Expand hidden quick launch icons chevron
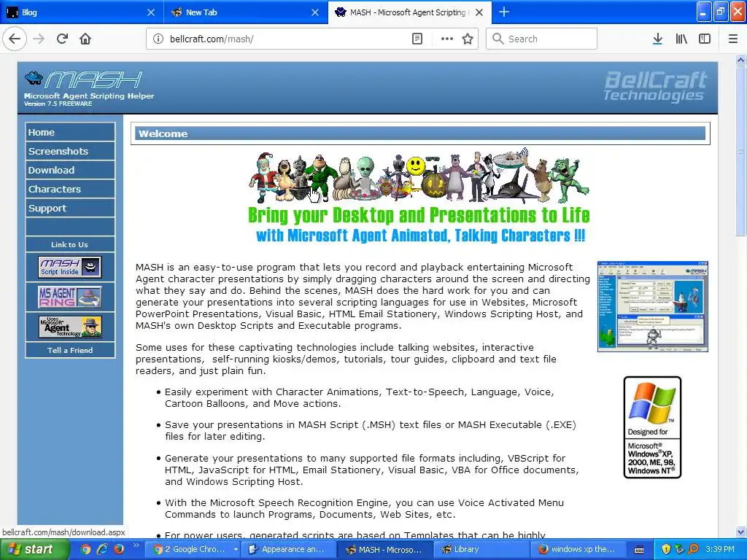The height and width of the screenshot is (560, 747). pos(136,545)
